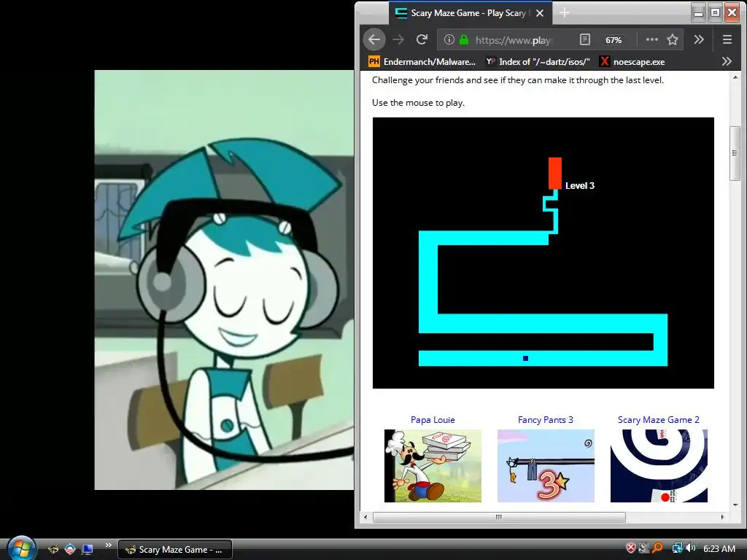The image size is (747, 560).
Task: Open the volume speaker tray icon
Action: [x=691, y=548]
